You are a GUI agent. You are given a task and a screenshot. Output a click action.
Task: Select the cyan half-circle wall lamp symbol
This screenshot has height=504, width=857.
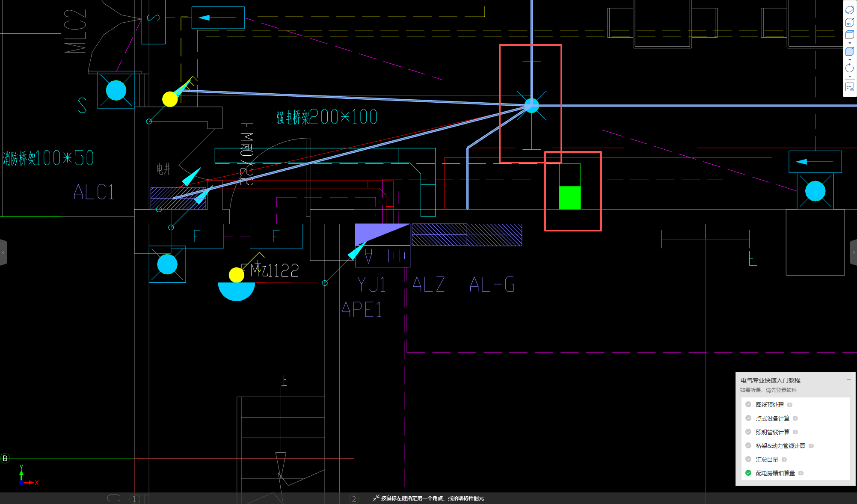click(x=237, y=291)
